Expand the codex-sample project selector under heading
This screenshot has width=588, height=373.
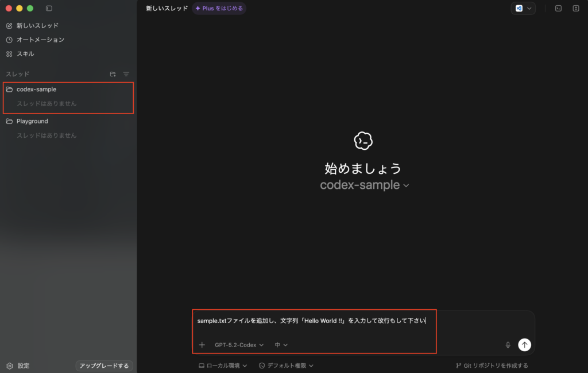[364, 185]
